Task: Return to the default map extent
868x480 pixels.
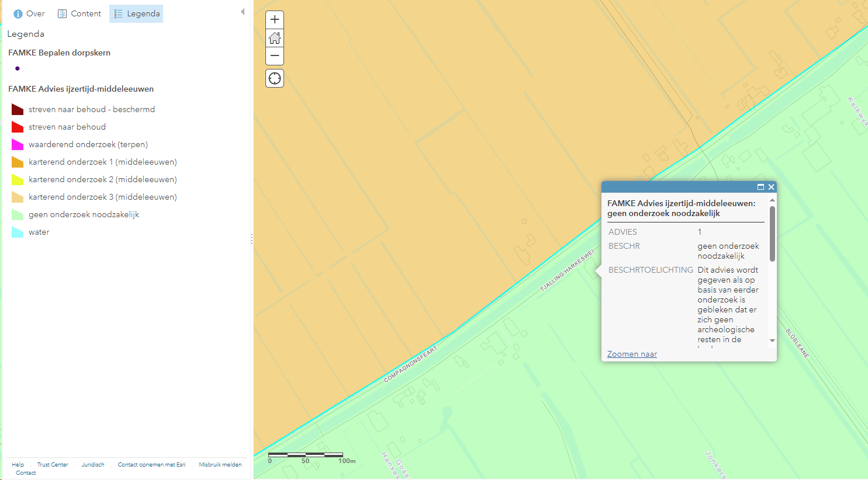Action: pos(275,39)
